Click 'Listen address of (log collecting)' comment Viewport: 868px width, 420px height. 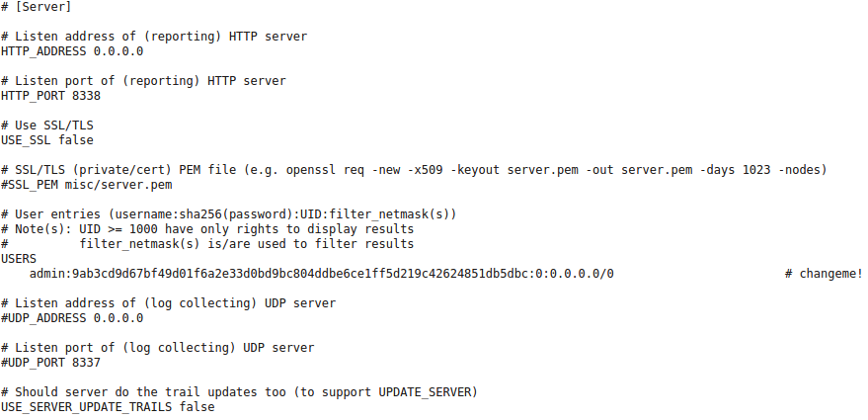point(168,303)
